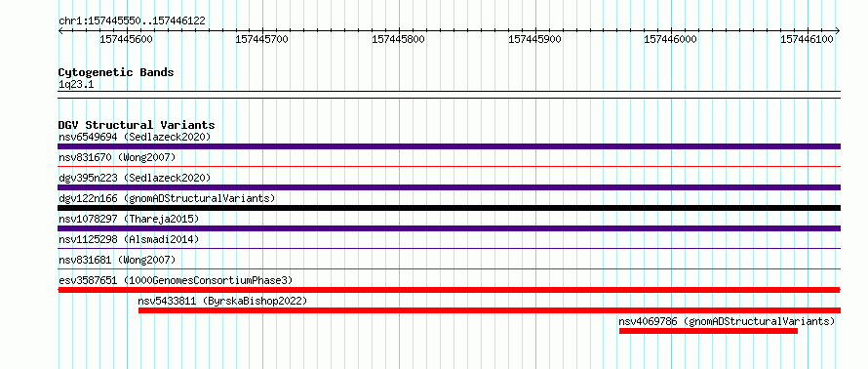The width and height of the screenshot is (868, 369).
Task: Click the nsv6549694 (Sedlazeck2020) variant label
Action: (135, 137)
